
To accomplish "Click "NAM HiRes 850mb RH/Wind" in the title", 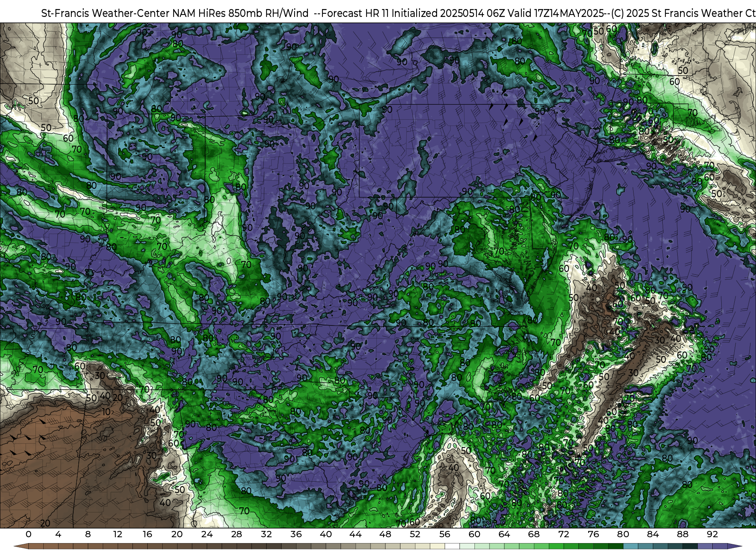I will (x=241, y=13).
